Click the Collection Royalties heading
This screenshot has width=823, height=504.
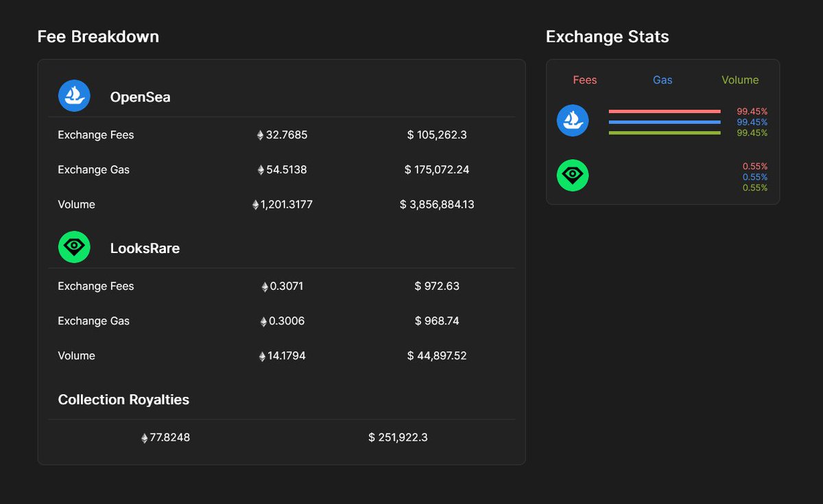[123, 400]
